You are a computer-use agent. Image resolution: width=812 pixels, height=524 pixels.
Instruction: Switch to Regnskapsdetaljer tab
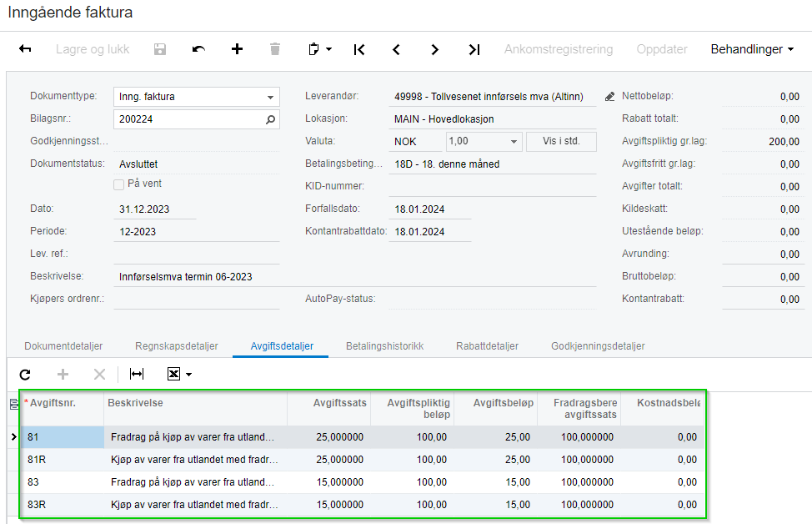pos(177,346)
